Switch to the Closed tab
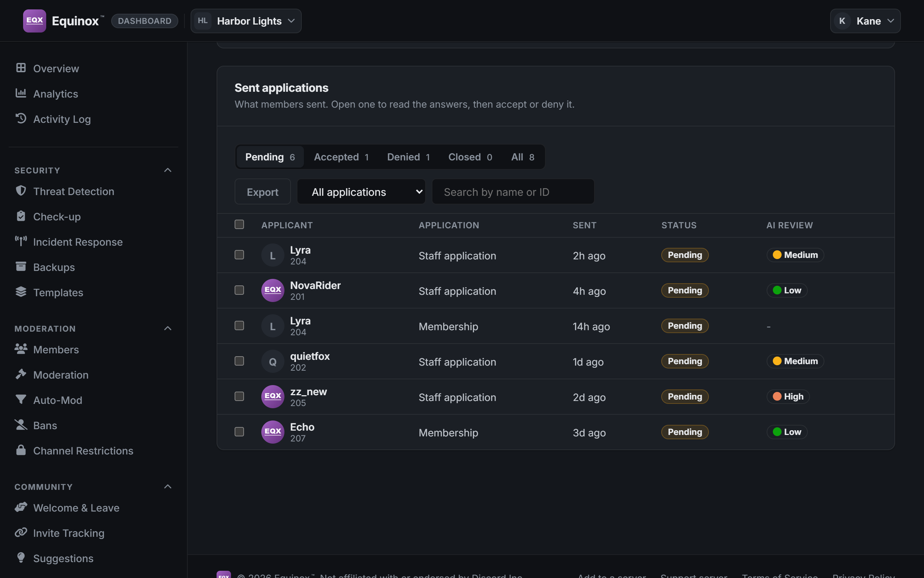The image size is (924, 578). coord(470,157)
